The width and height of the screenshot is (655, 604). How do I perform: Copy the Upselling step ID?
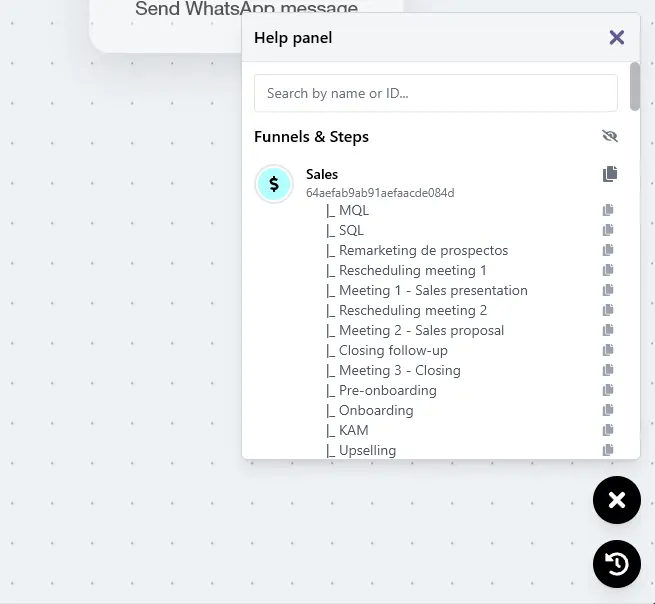coord(608,450)
